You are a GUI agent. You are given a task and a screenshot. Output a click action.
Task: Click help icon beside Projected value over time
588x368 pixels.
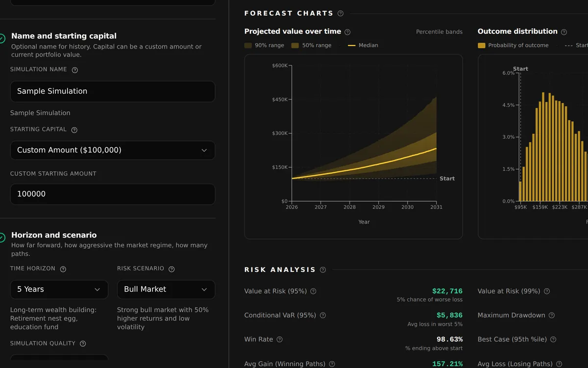(347, 32)
